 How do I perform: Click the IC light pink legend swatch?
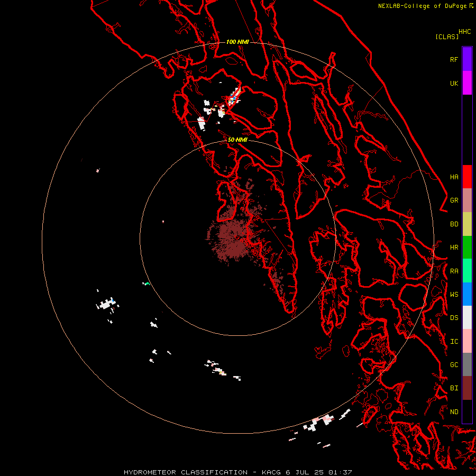point(467,341)
